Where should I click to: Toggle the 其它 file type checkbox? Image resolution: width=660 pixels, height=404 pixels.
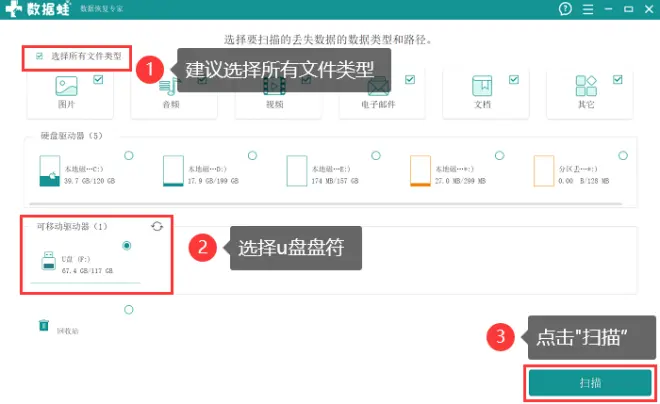pos(617,79)
